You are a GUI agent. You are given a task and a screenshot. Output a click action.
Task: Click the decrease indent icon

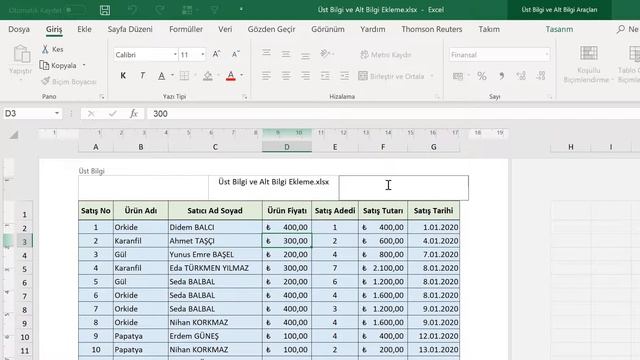click(x=325, y=76)
